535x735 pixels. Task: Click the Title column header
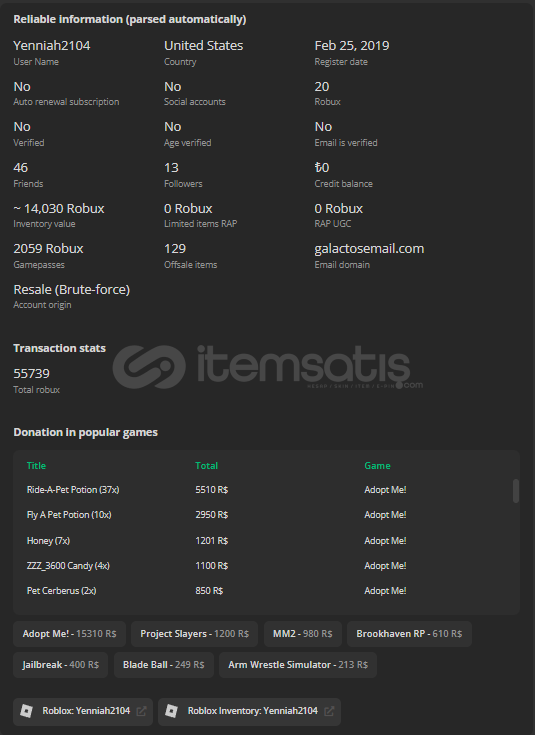(36, 465)
